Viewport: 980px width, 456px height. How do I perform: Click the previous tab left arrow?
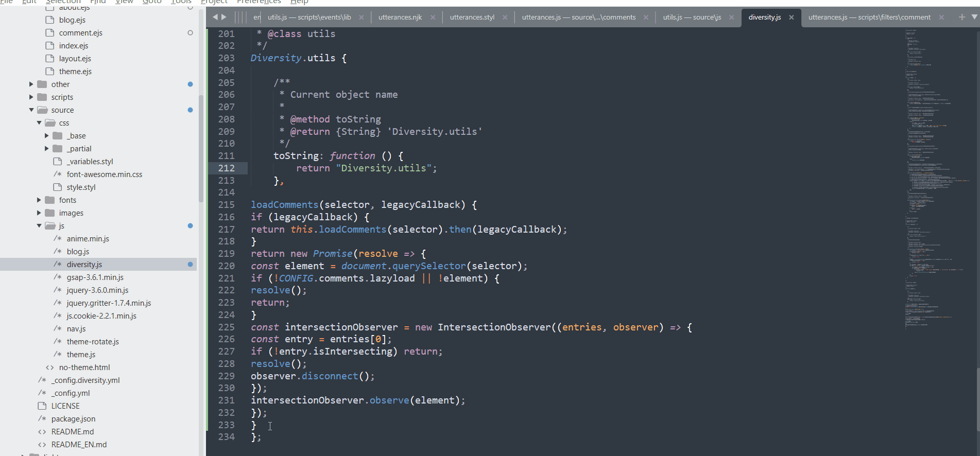pyautogui.click(x=215, y=17)
